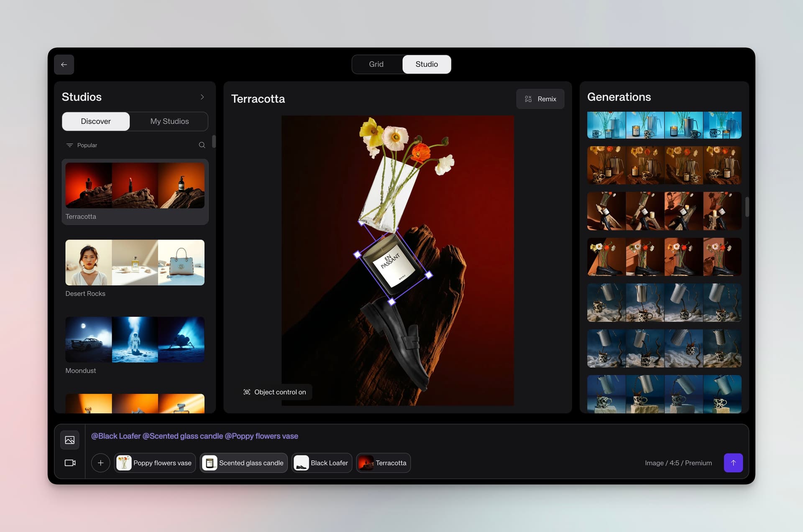Click the back arrow button

click(64, 64)
